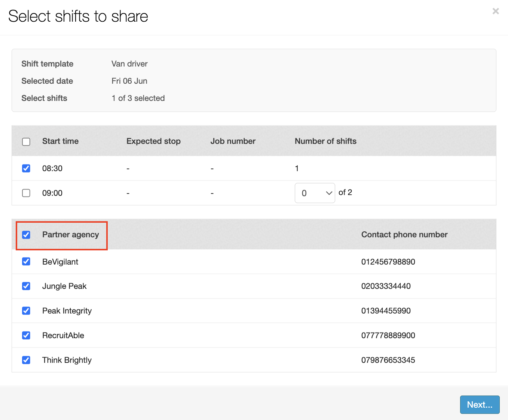Click the Start time column header
The image size is (508, 420).
point(60,141)
